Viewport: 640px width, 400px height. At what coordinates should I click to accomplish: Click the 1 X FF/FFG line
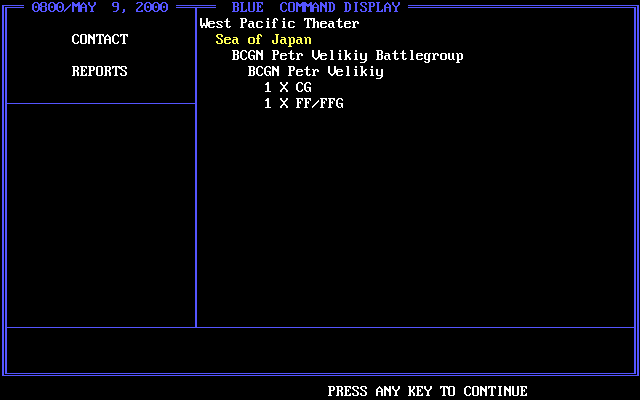coord(304,103)
